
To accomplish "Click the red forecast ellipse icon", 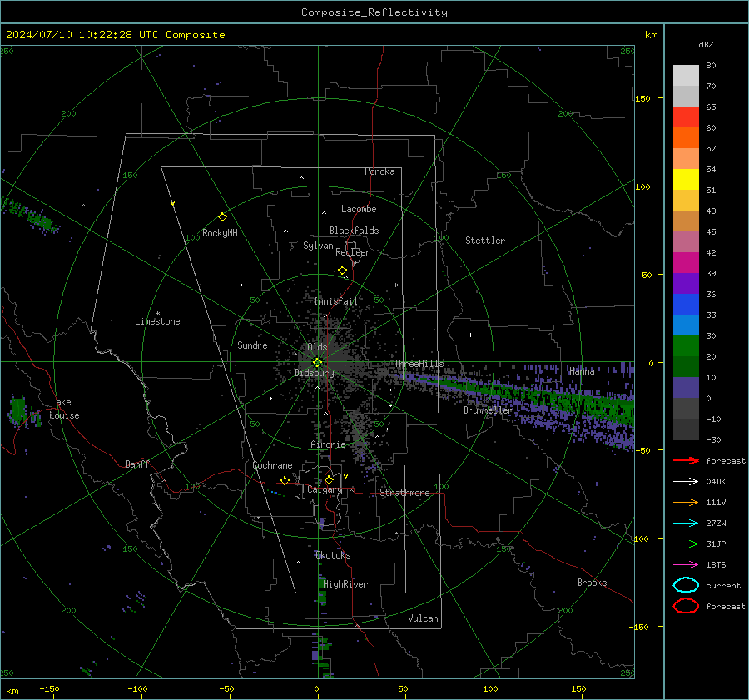I will click(686, 606).
